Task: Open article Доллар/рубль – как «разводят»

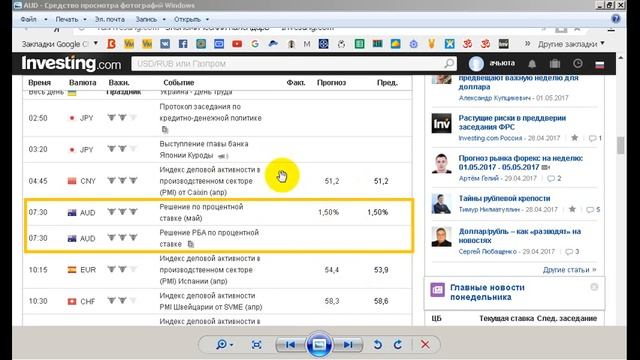Action: point(520,236)
